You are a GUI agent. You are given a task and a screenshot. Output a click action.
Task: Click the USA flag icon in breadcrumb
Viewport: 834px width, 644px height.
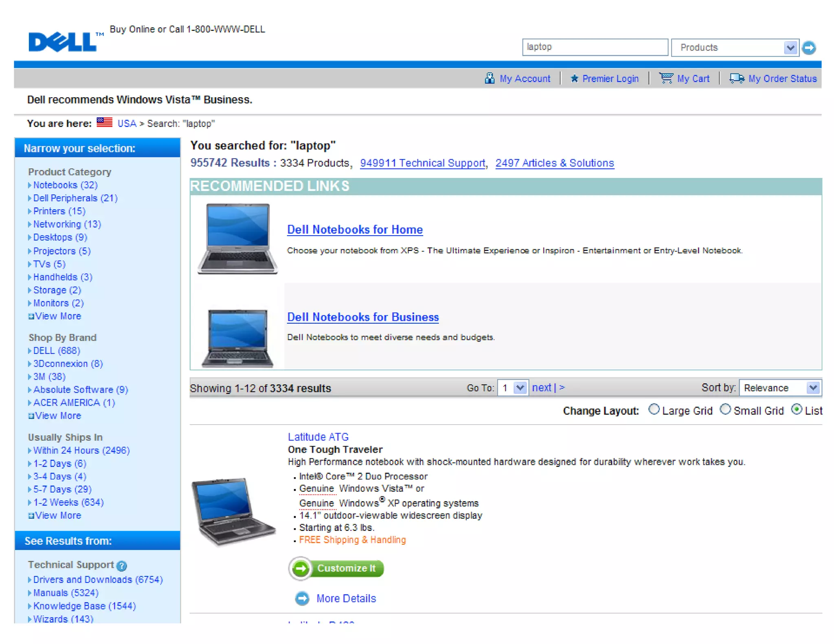105,123
